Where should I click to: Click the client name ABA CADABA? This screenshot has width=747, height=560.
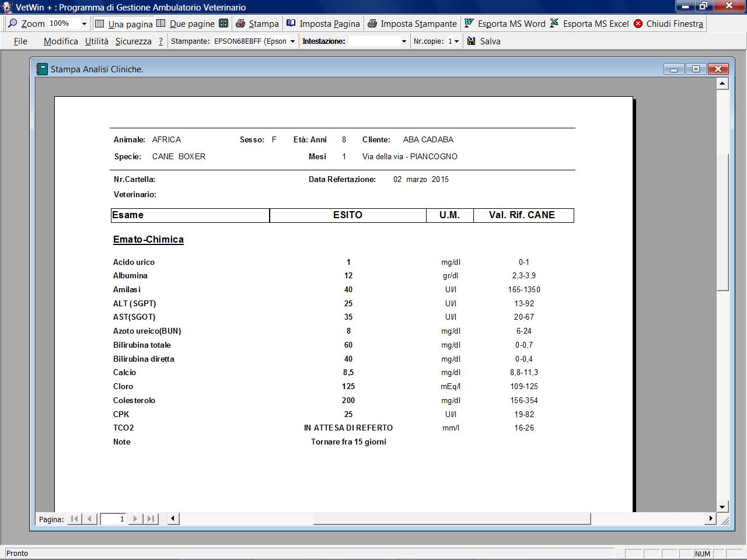pos(428,139)
